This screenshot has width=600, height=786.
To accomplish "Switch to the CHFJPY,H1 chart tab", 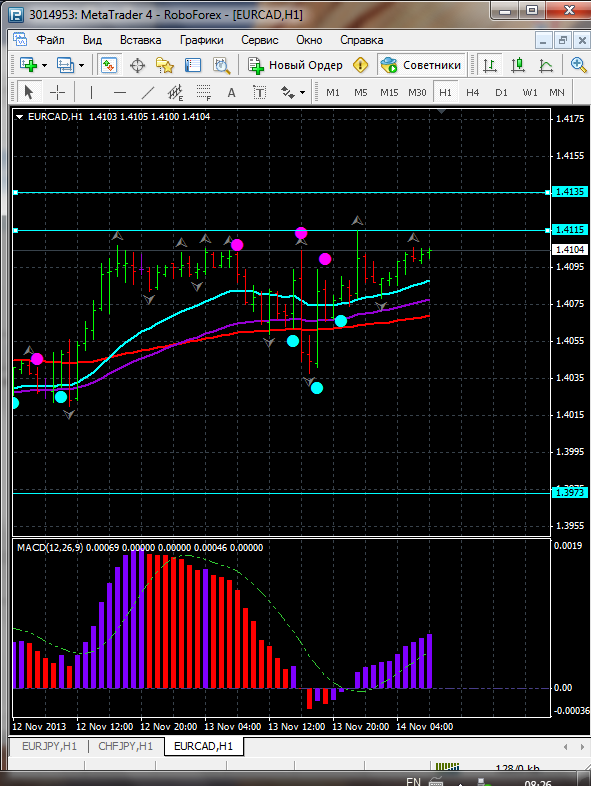I will [125, 746].
